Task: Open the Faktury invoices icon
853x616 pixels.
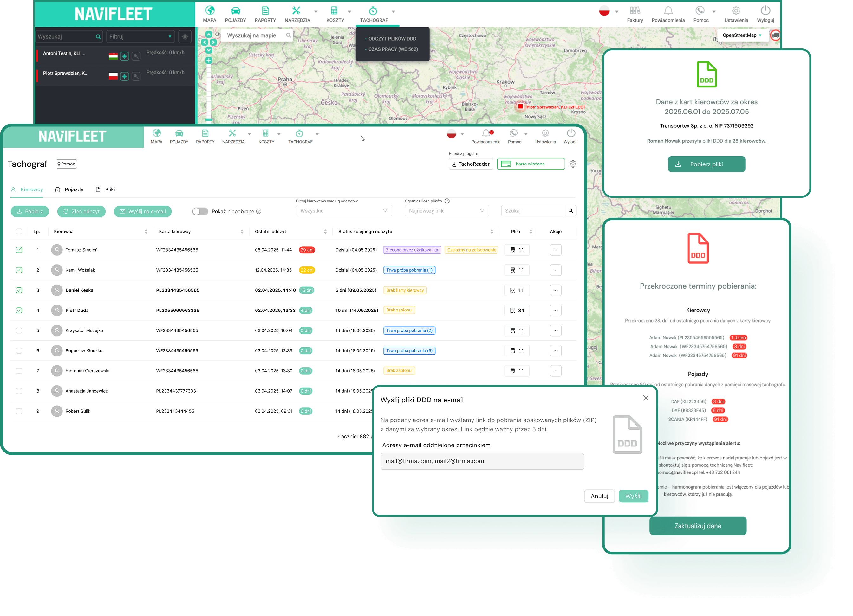Action: click(x=635, y=11)
